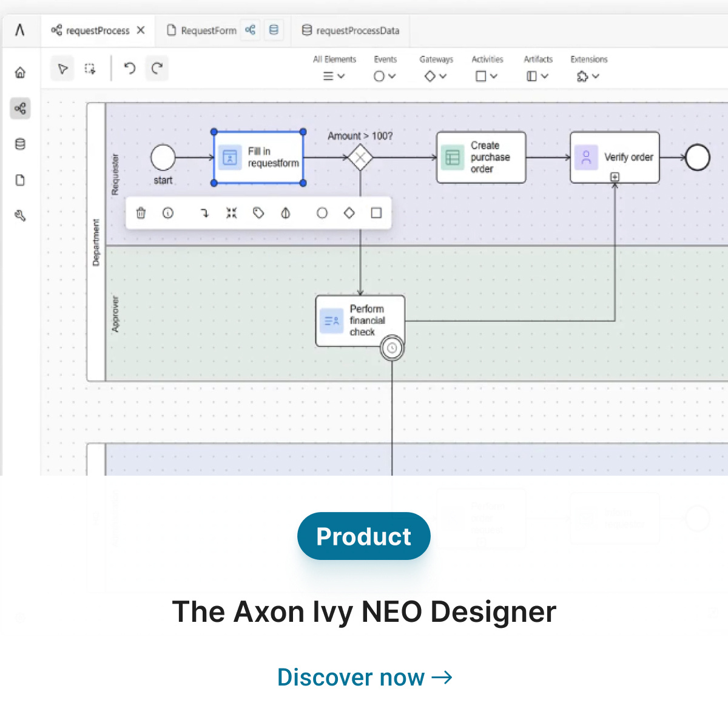Add activity via square icon in quick bar
The height and width of the screenshot is (728, 728).
376,213
